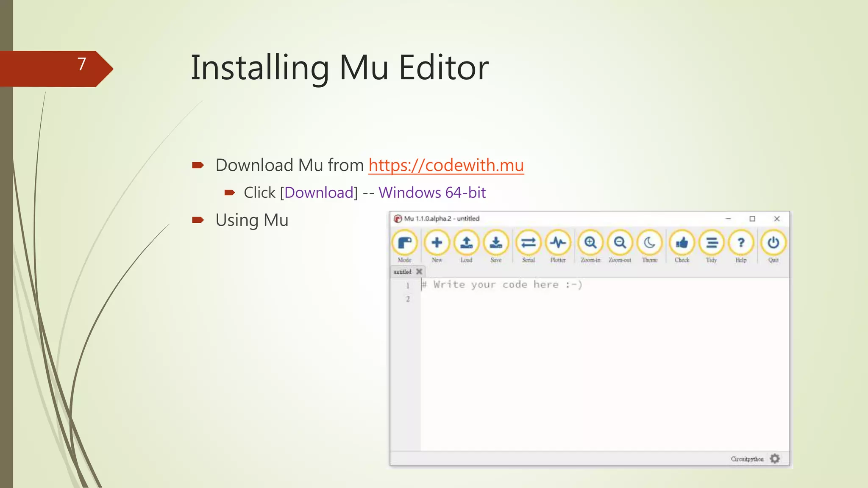Click line number 2 in the gutter

click(x=408, y=299)
